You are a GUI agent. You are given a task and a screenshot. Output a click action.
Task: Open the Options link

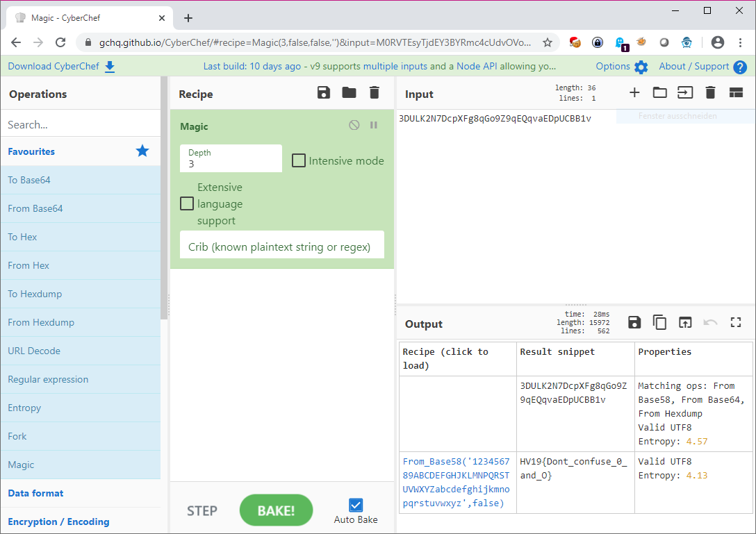pyautogui.click(x=613, y=67)
